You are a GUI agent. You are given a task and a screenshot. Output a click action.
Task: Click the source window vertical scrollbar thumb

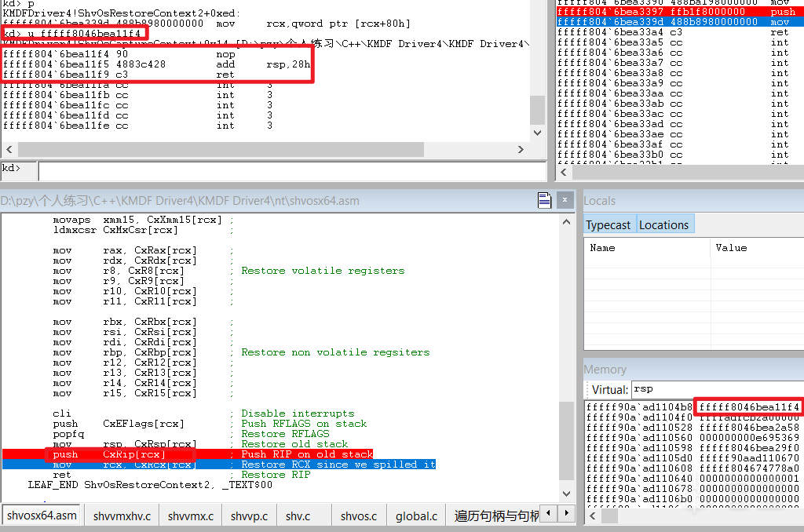567,441
